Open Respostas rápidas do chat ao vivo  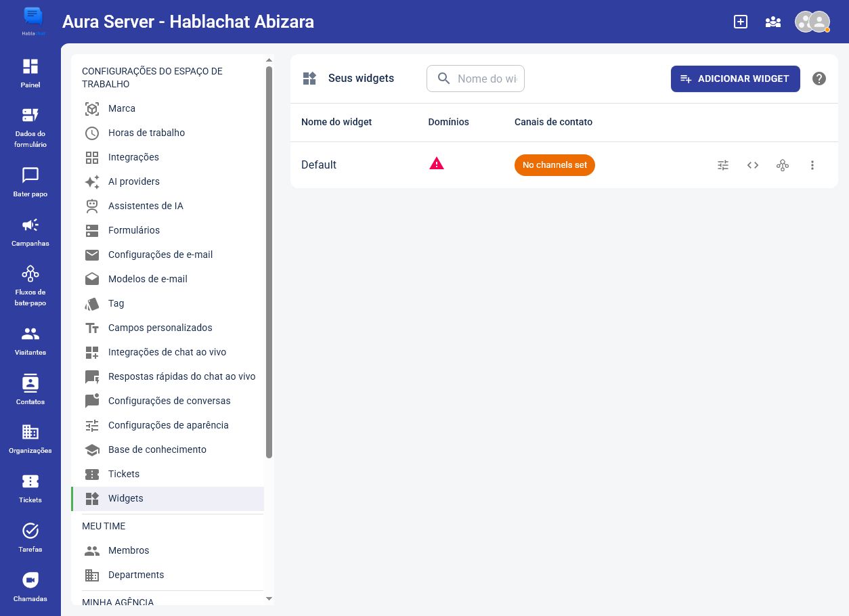(x=168, y=376)
